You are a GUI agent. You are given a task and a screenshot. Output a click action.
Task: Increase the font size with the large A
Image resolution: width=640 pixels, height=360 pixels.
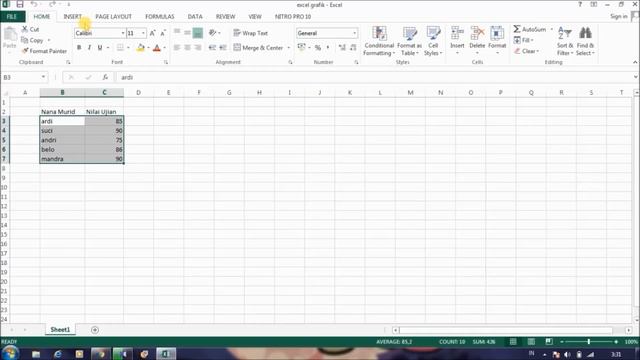[x=152, y=33]
